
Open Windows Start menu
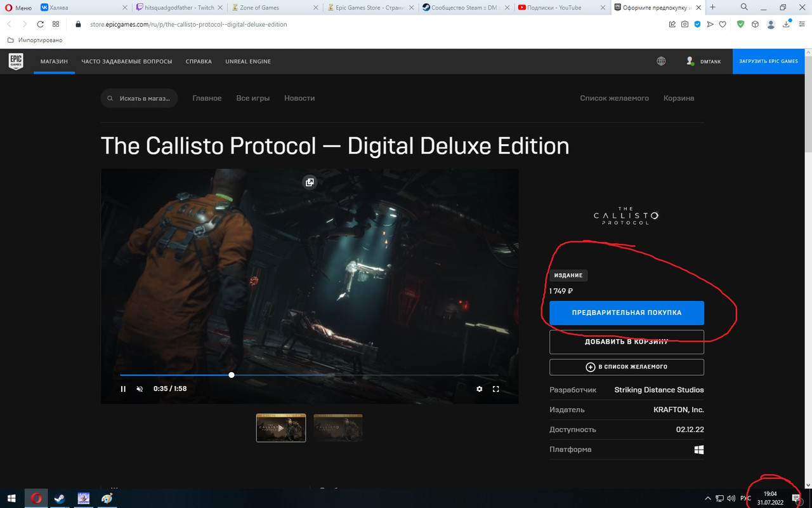[11, 498]
